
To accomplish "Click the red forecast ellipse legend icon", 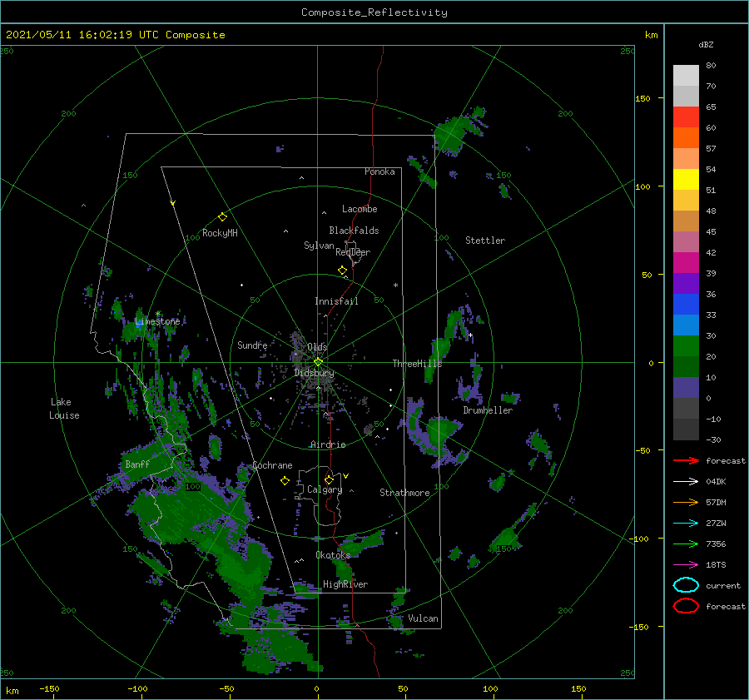I will coord(686,606).
